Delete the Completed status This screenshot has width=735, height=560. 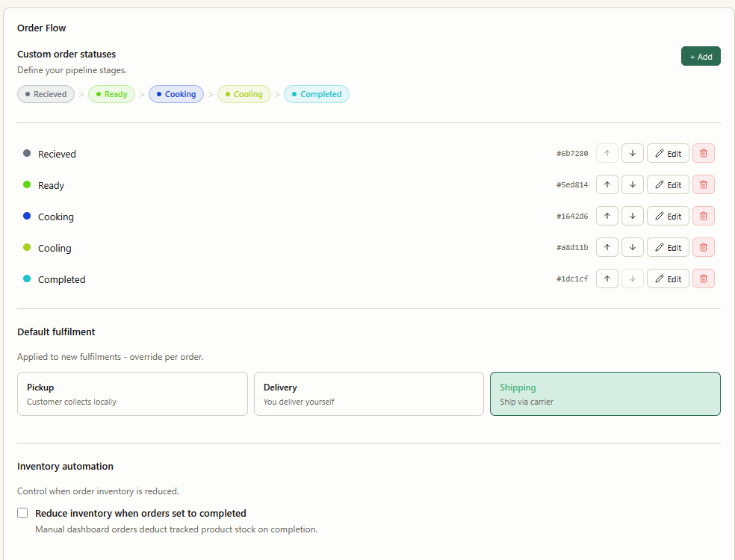[x=703, y=279]
